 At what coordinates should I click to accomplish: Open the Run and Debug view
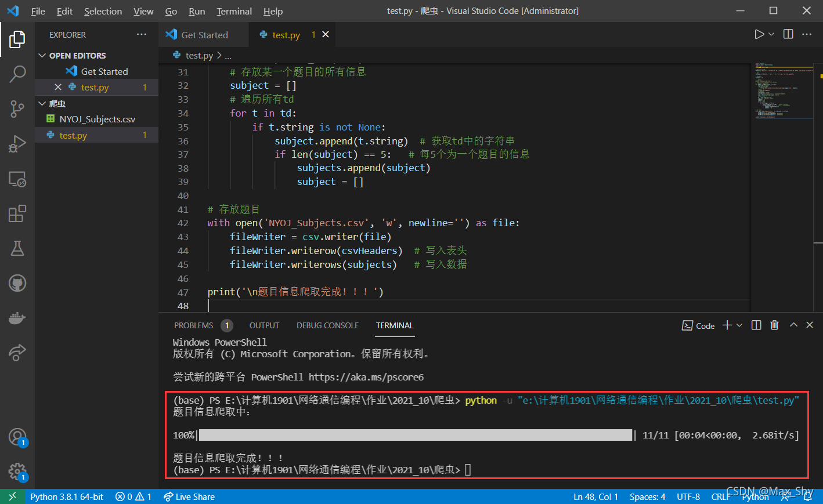[x=17, y=143]
